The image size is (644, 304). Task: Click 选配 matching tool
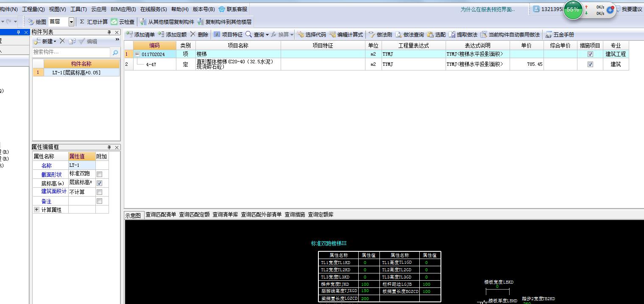pos(436,34)
